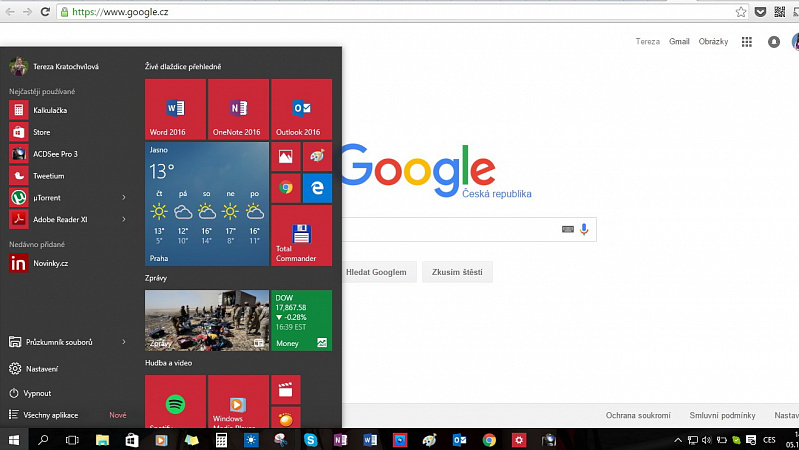
Task: Open the Total Commander tile
Action: [x=301, y=235]
